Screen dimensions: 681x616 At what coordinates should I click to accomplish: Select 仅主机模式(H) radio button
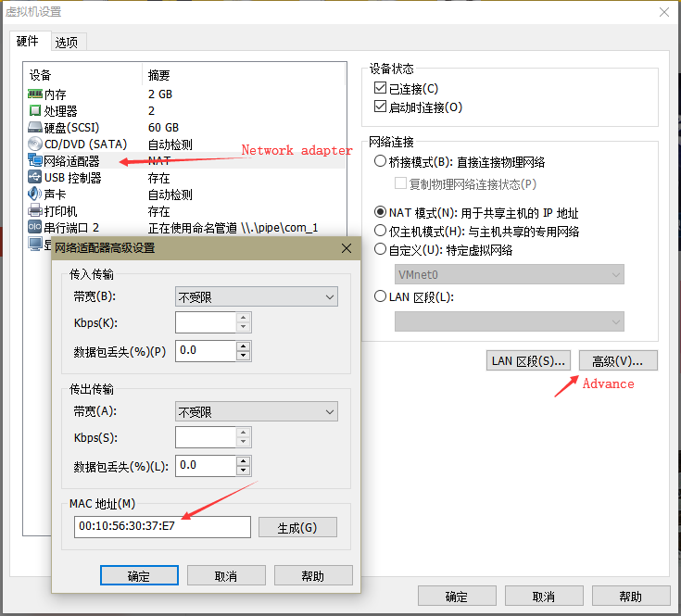tap(380, 231)
